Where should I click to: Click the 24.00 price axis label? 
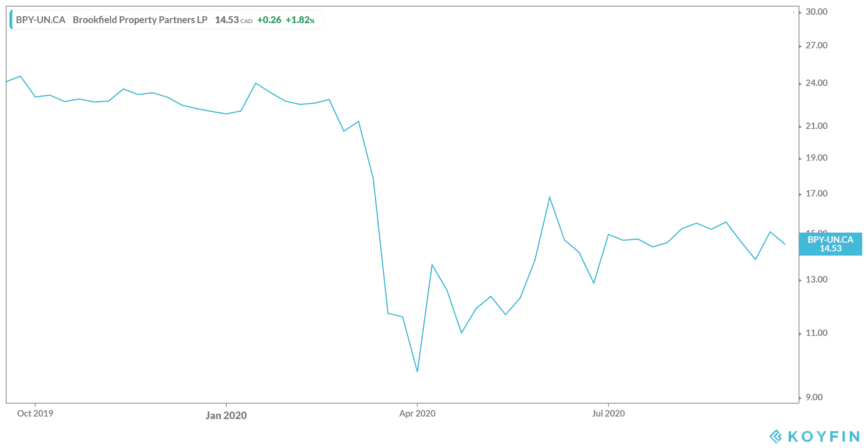coord(816,83)
